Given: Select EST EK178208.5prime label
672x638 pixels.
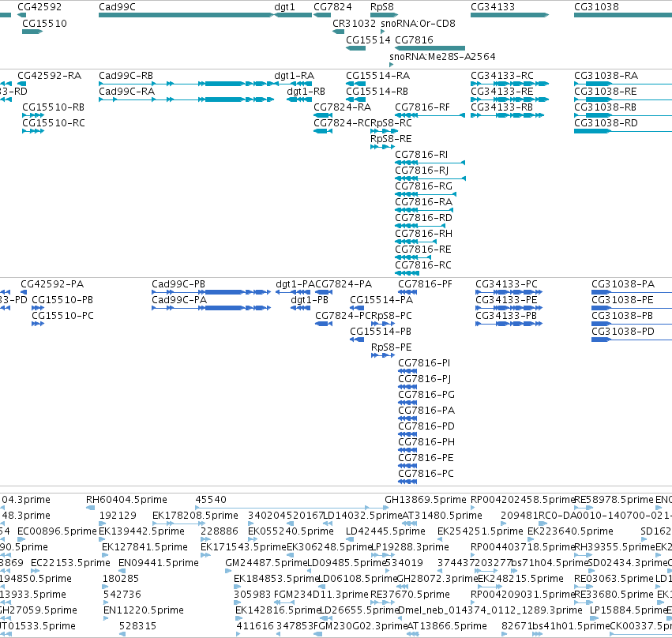Looking at the screenshot, I should pos(195,516).
